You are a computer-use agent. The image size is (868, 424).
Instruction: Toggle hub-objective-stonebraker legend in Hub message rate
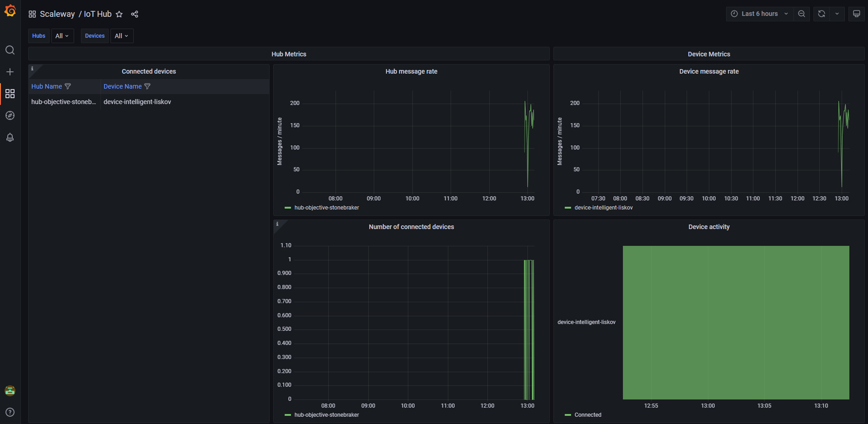click(326, 208)
